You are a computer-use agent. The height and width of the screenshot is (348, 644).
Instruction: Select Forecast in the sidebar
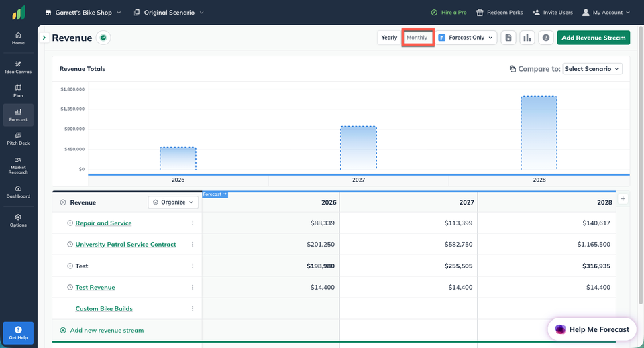coord(18,115)
